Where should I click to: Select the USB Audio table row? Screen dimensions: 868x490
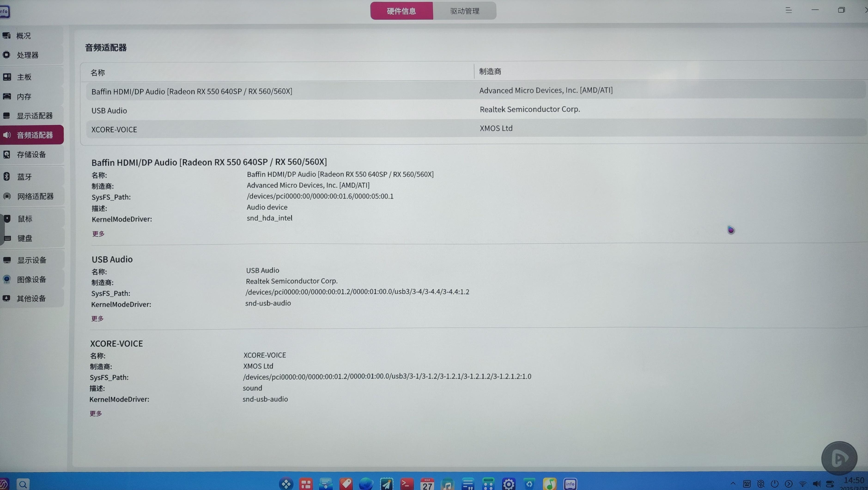(x=476, y=110)
